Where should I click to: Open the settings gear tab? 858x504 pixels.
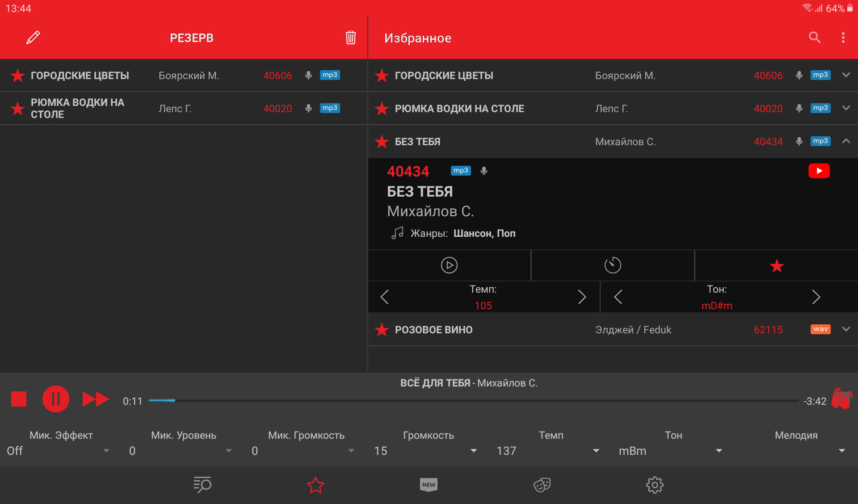click(655, 485)
